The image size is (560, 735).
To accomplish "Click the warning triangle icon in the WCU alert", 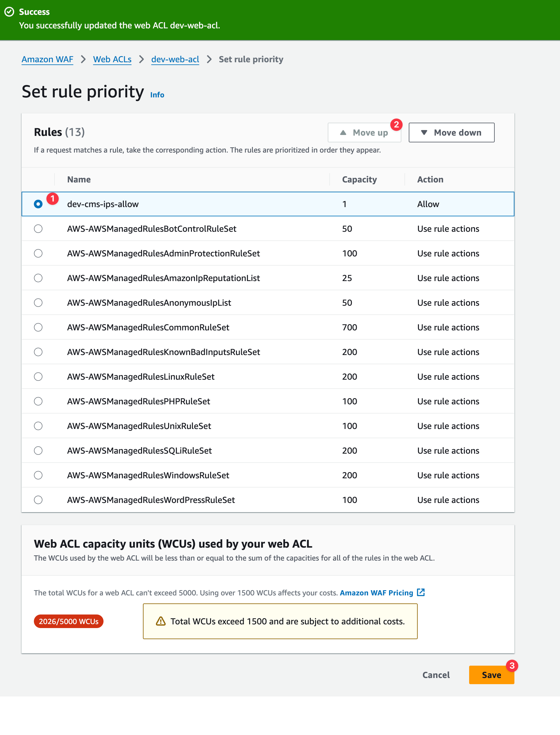I will 161,621.
